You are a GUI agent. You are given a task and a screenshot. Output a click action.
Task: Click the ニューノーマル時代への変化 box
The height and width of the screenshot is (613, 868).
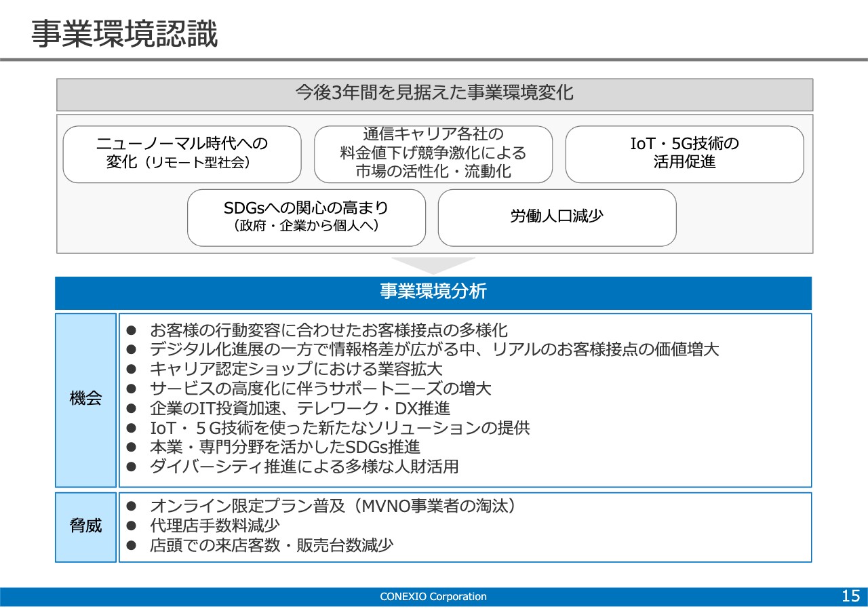pos(182,154)
